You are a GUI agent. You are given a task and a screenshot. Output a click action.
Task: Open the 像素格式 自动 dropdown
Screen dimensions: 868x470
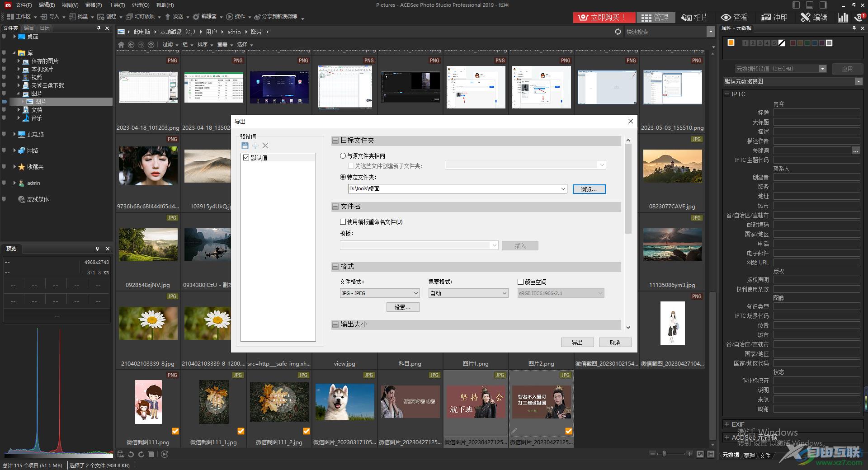[468, 293]
